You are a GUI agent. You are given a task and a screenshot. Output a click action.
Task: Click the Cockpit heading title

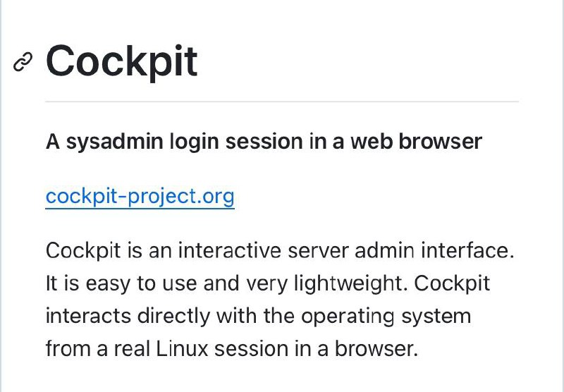(x=121, y=62)
